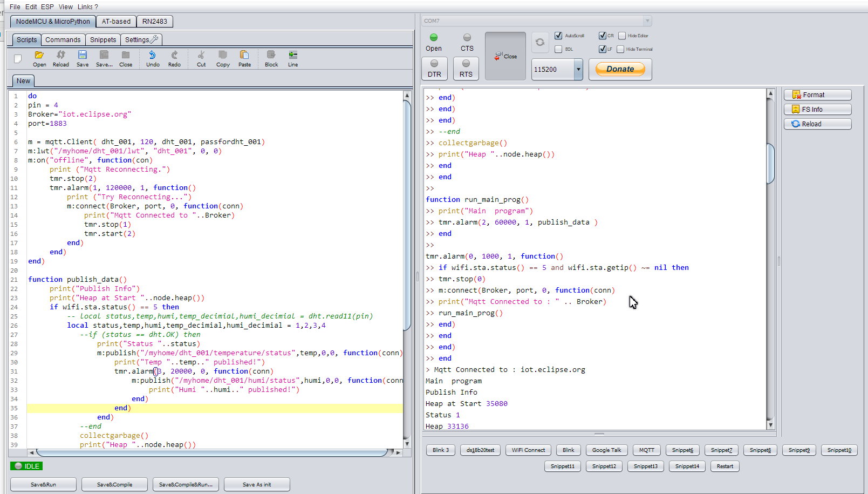Open the Edit menu
The image size is (868, 494).
tap(31, 7)
